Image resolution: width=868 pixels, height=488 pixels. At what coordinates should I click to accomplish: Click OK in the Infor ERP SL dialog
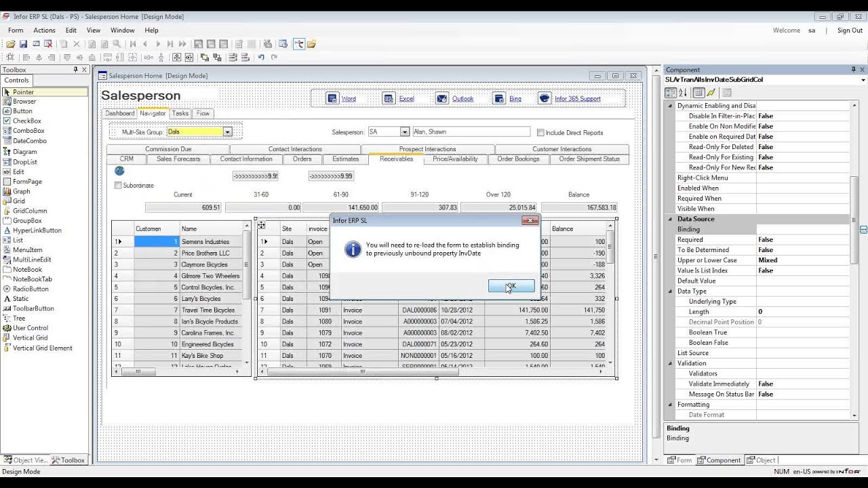tap(511, 286)
